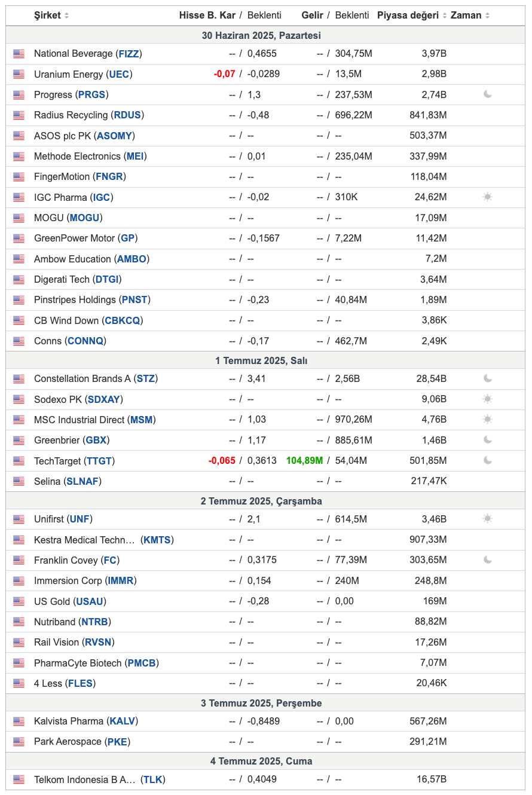Open the FLES ticker link for 4 Less

[81, 683]
